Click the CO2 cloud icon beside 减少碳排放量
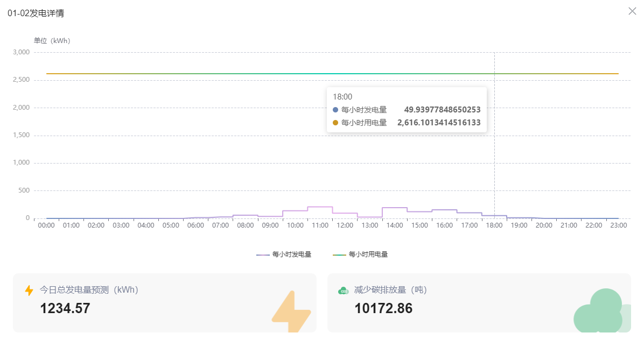644x354 pixels. click(x=343, y=291)
